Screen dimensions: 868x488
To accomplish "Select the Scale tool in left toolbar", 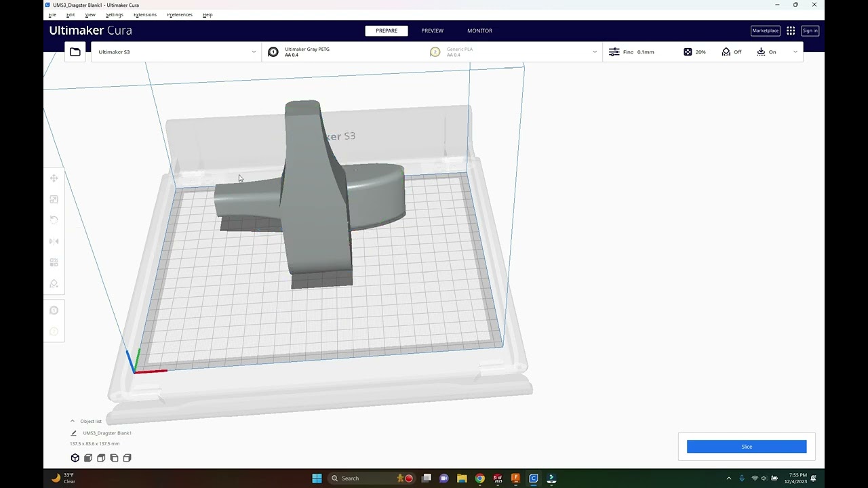I will pos(54,199).
